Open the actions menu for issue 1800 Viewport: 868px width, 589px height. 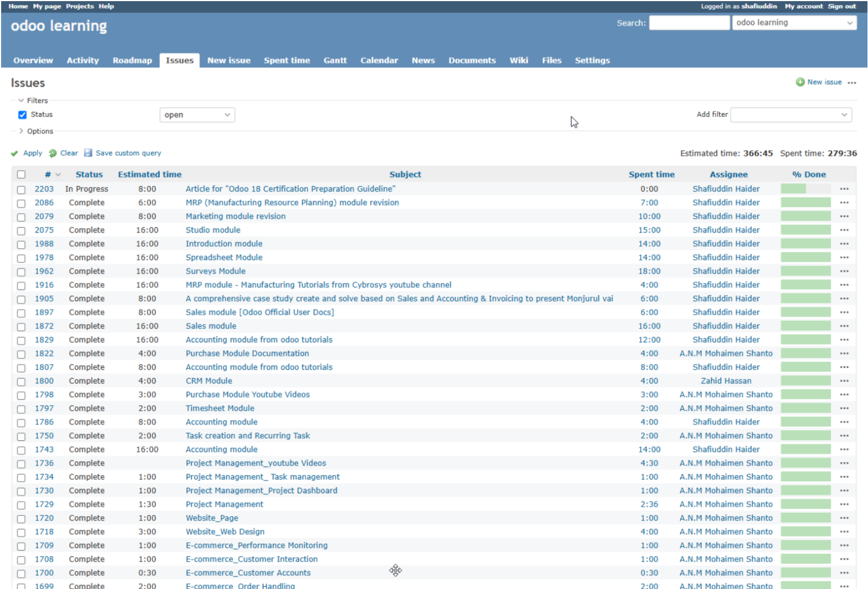[844, 381]
